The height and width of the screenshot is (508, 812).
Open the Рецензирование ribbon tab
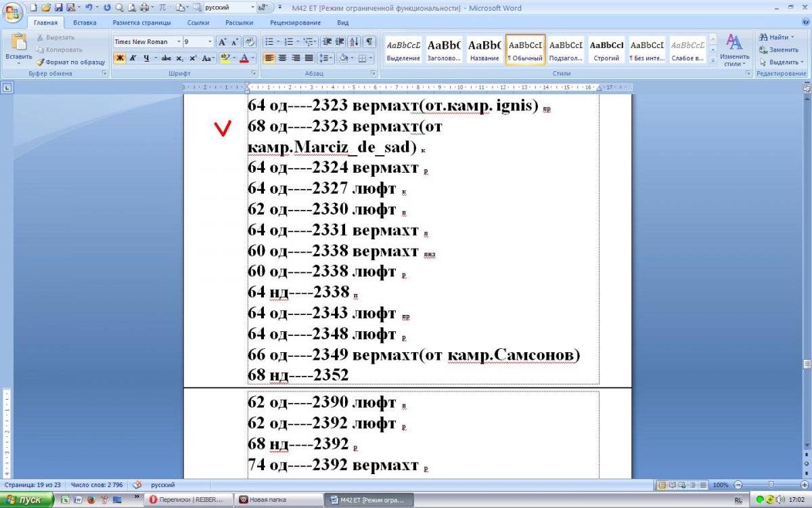tap(294, 22)
